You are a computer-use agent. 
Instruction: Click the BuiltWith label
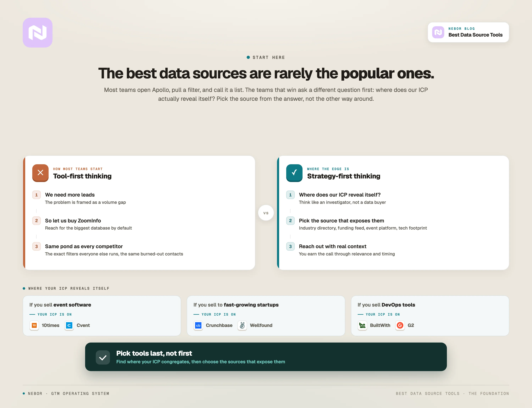[x=380, y=326]
